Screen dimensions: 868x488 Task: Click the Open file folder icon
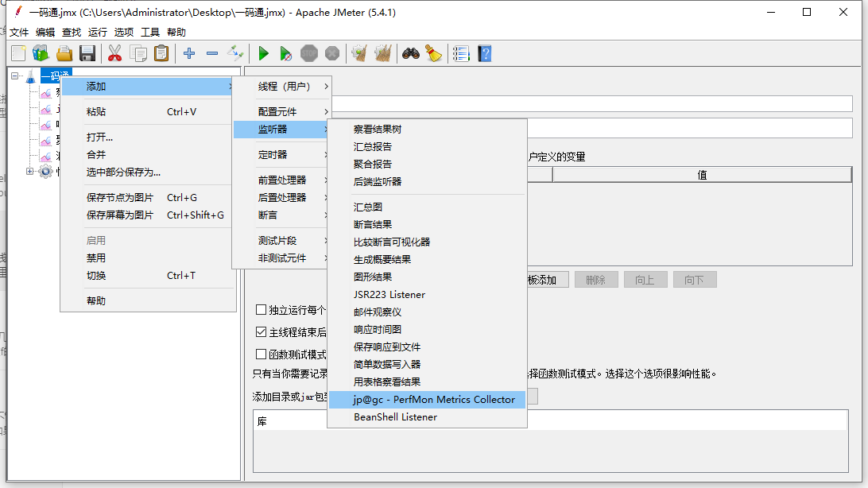(x=64, y=54)
